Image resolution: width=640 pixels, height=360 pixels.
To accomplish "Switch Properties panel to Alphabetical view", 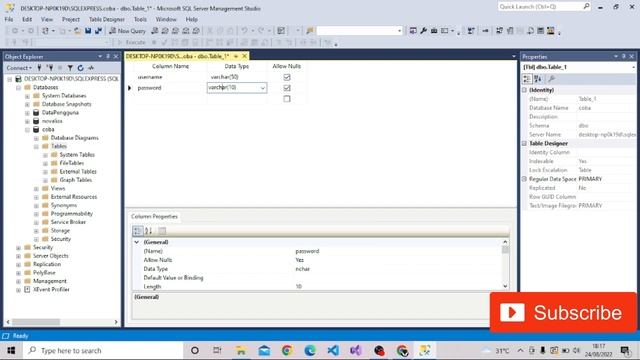I will 538,79.
